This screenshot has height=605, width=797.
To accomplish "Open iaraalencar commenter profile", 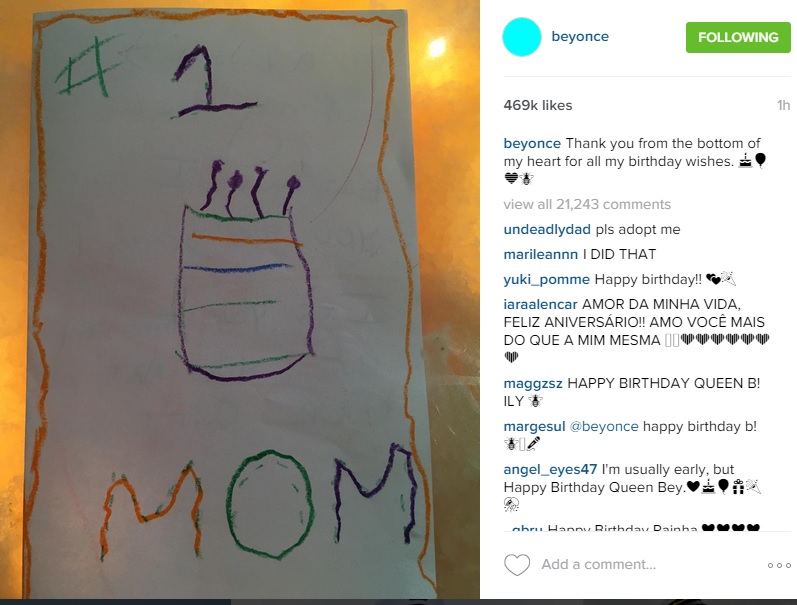I will pyautogui.click(x=540, y=305).
